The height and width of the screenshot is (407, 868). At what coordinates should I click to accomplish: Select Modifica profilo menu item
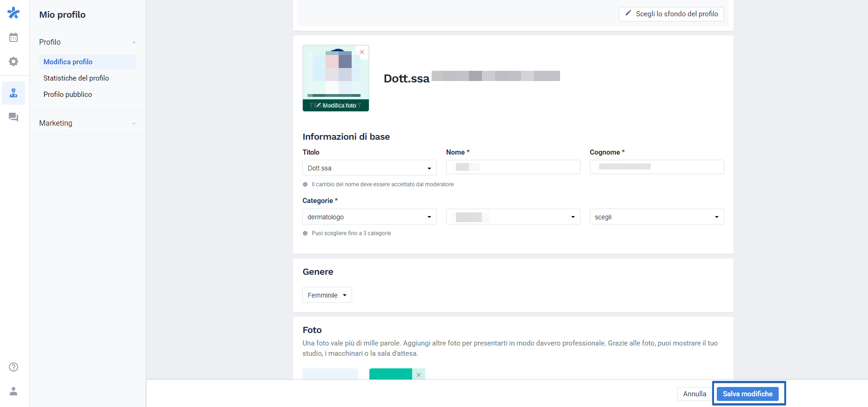[x=87, y=62]
